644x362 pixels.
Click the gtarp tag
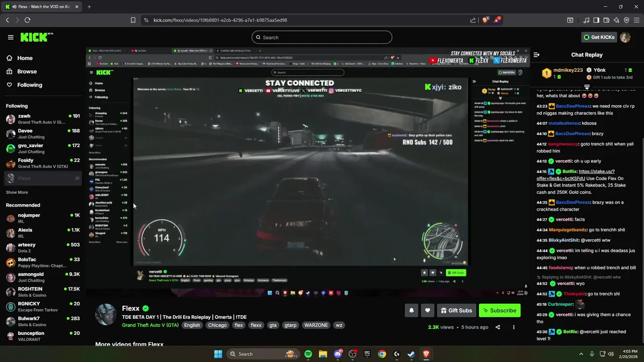pos(290,325)
